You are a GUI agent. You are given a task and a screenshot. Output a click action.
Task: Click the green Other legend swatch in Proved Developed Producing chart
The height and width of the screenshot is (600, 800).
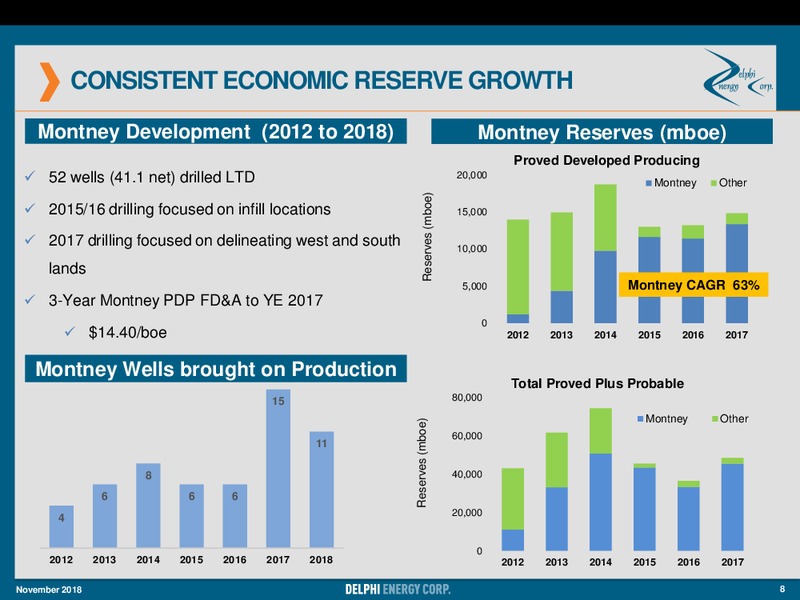click(x=714, y=183)
